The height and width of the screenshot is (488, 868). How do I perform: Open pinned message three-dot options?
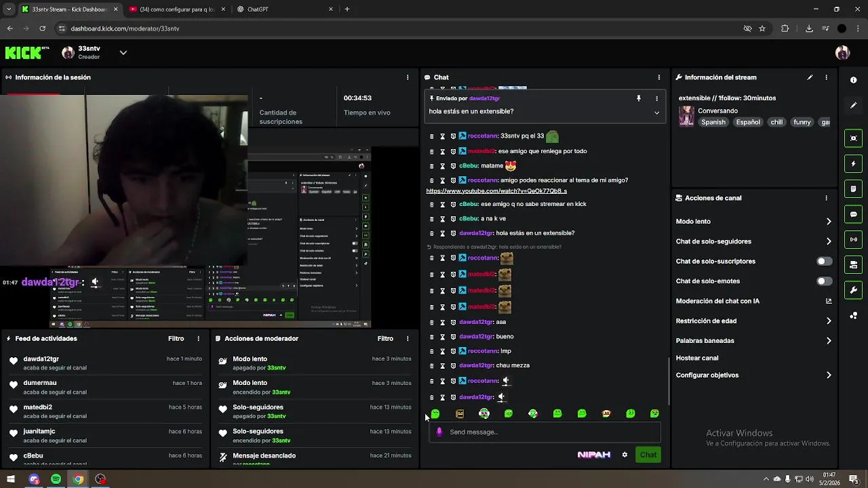coord(656,98)
